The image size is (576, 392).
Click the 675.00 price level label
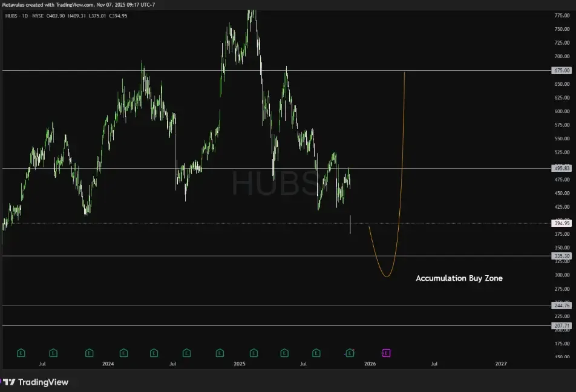click(561, 70)
